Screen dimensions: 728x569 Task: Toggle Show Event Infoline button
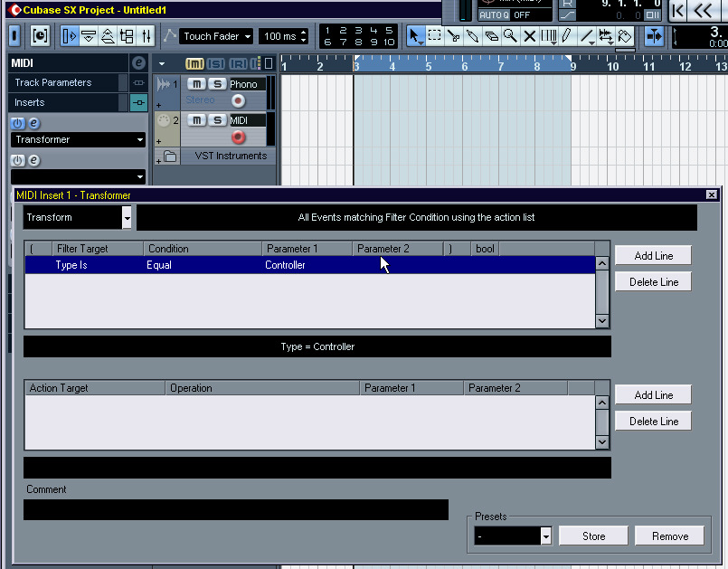click(x=89, y=36)
